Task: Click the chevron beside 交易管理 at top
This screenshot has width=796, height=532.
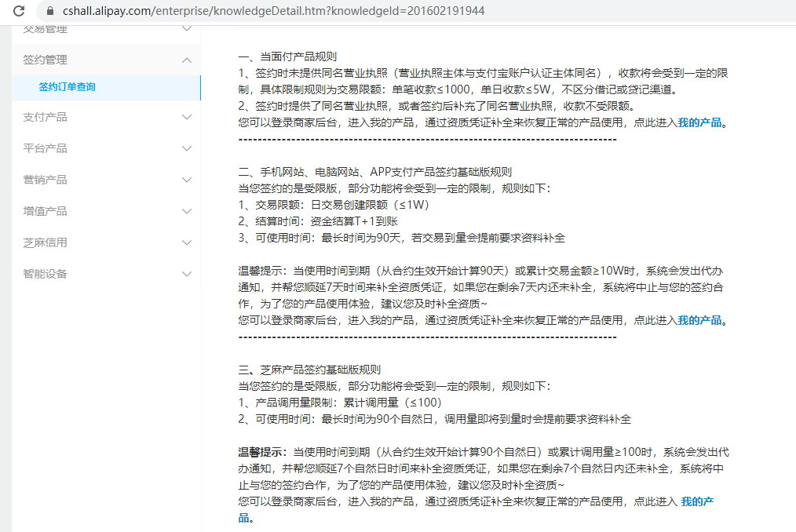Action: pos(186,30)
